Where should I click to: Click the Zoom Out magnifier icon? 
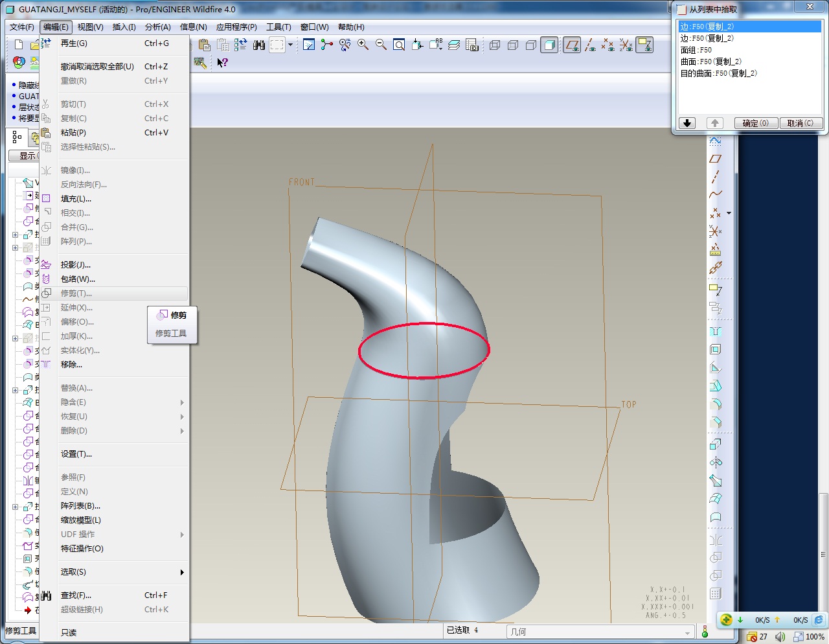pos(381,45)
